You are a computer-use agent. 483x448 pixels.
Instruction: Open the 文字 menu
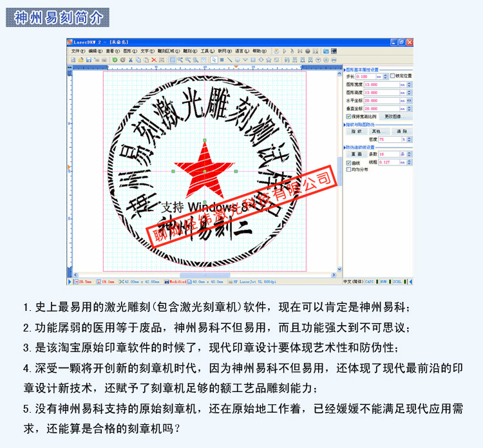coord(147,51)
